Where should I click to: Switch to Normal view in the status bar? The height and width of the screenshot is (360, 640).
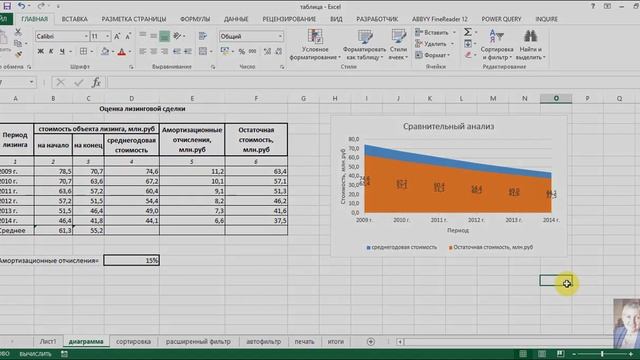pos(523,353)
